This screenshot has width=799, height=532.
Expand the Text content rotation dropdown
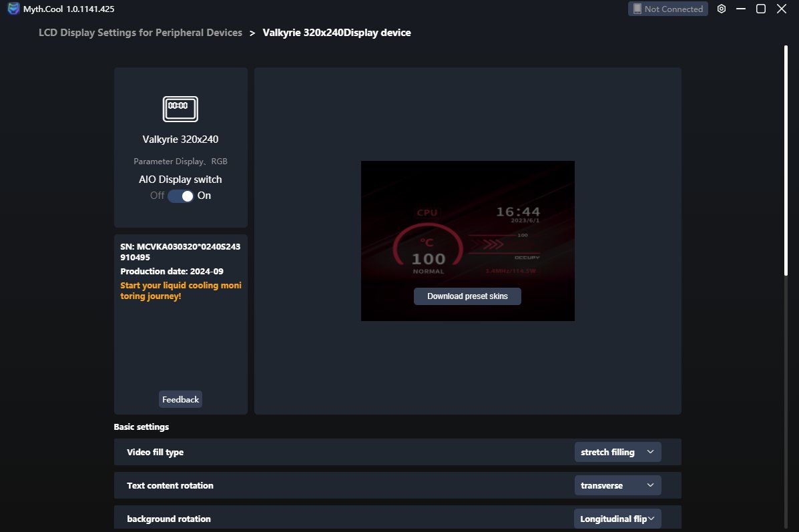(617, 485)
